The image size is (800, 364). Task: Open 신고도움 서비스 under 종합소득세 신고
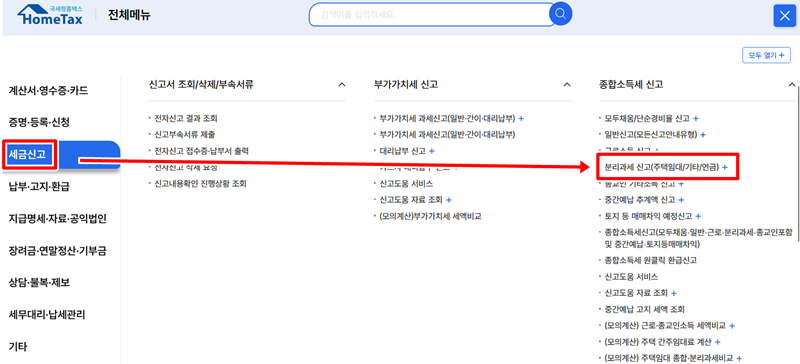631,277
